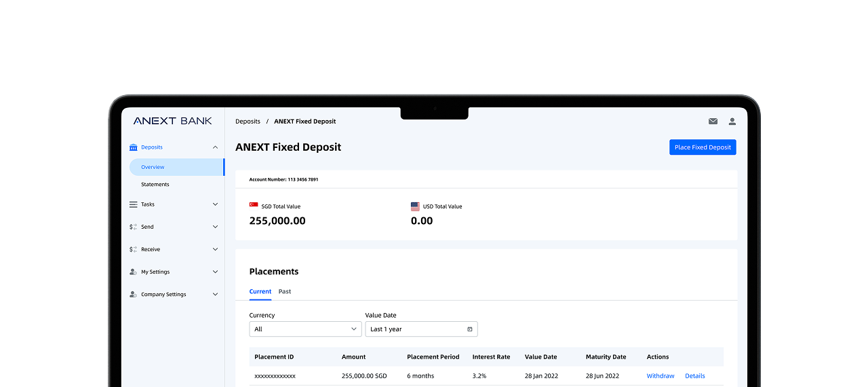This screenshot has height=387, width=868.
Task: Click the calendar icon in Value Date field
Action: [x=470, y=329]
